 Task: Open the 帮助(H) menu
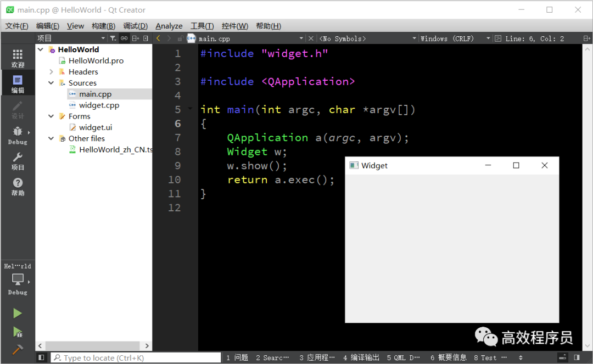click(x=268, y=26)
